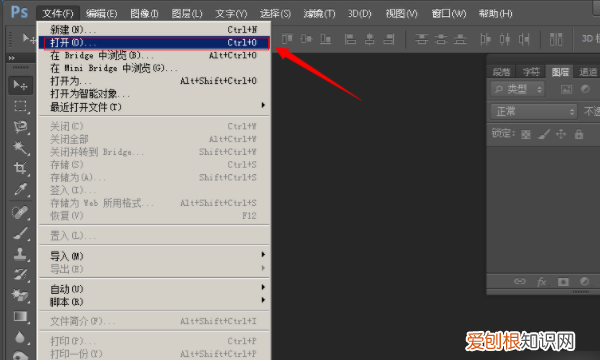Click distribute horizontal centers icon
This screenshot has height=360, width=600.
coord(505,39)
